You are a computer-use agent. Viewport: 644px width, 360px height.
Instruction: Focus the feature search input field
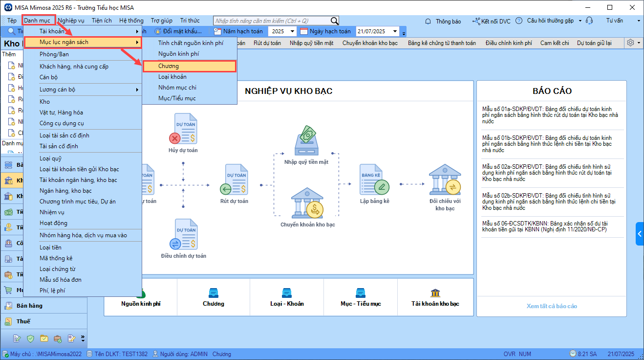[272, 21]
